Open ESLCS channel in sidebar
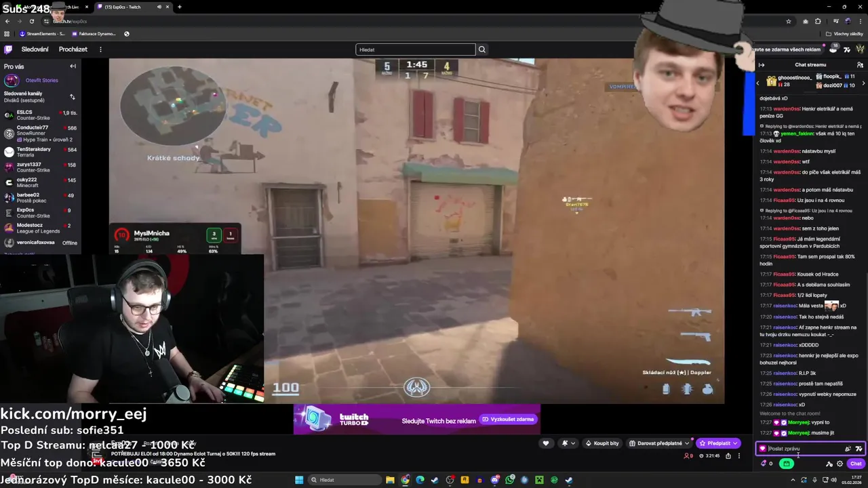The height and width of the screenshot is (488, 868). click(41, 115)
